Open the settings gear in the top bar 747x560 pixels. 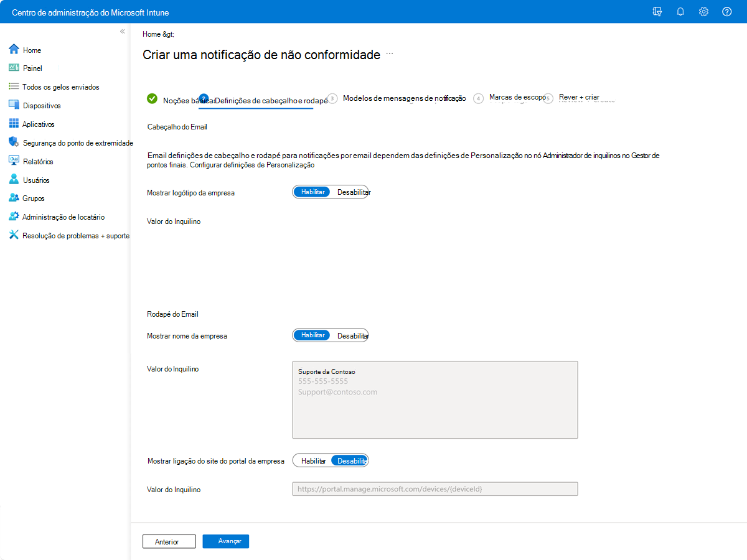click(x=703, y=11)
